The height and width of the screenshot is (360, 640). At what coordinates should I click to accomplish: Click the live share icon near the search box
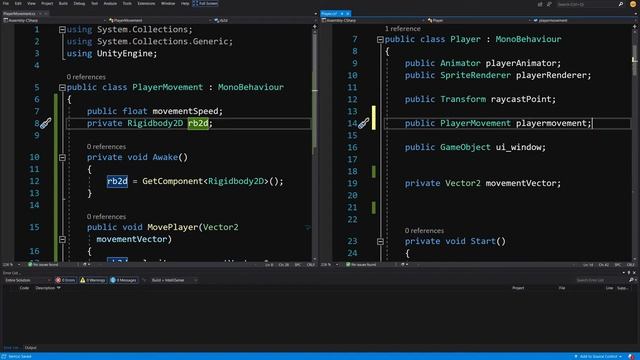(540, 4)
